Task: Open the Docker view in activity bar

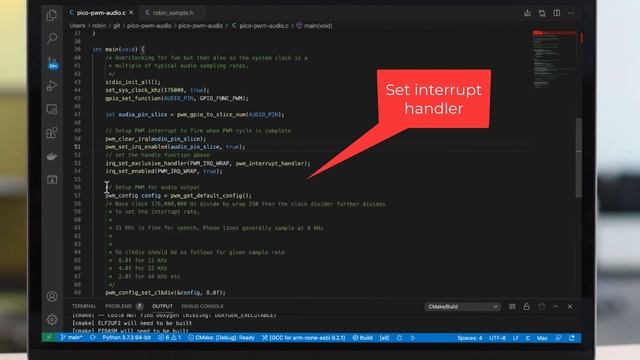Action: coord(52,156)
